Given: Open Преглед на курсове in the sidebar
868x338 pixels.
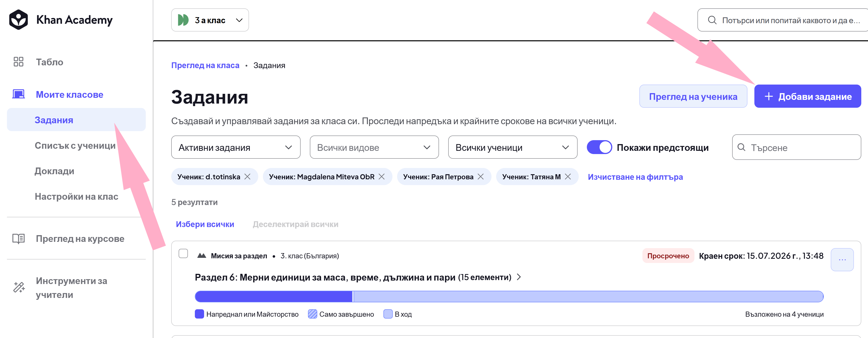Looking at the screenshot, I should coord(80,238).
